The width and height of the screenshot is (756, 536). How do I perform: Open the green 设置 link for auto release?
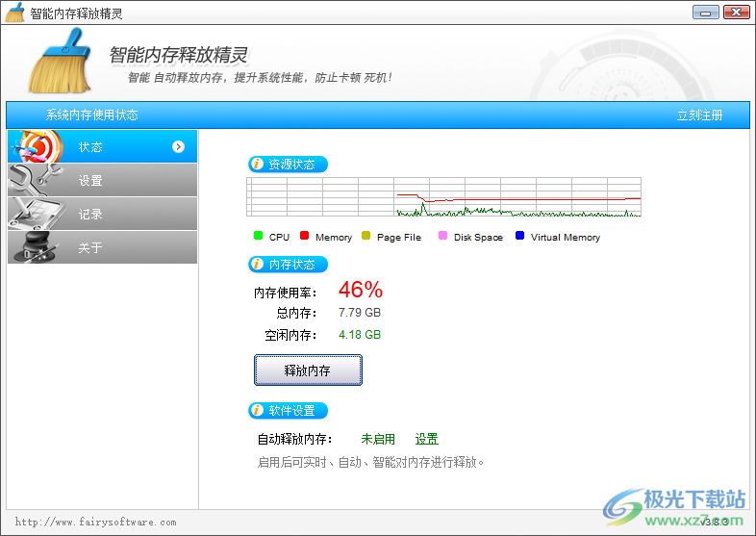426,439
